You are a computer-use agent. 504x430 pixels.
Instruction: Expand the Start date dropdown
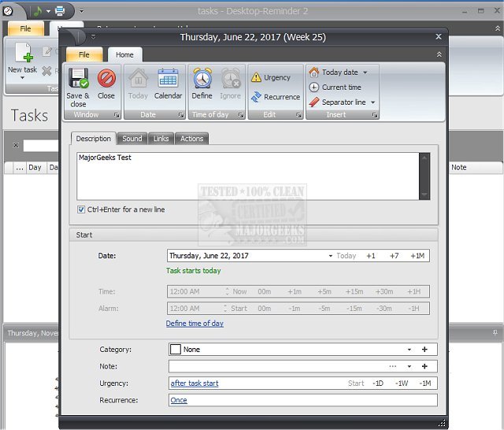[331, 256]
